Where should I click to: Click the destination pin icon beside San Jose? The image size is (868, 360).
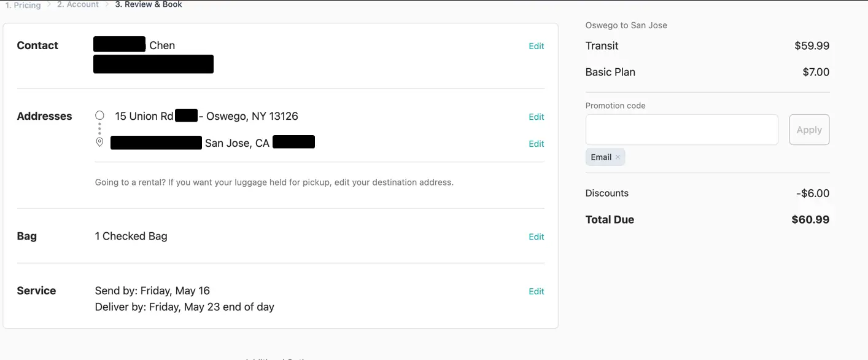click(x=99, y=143)
